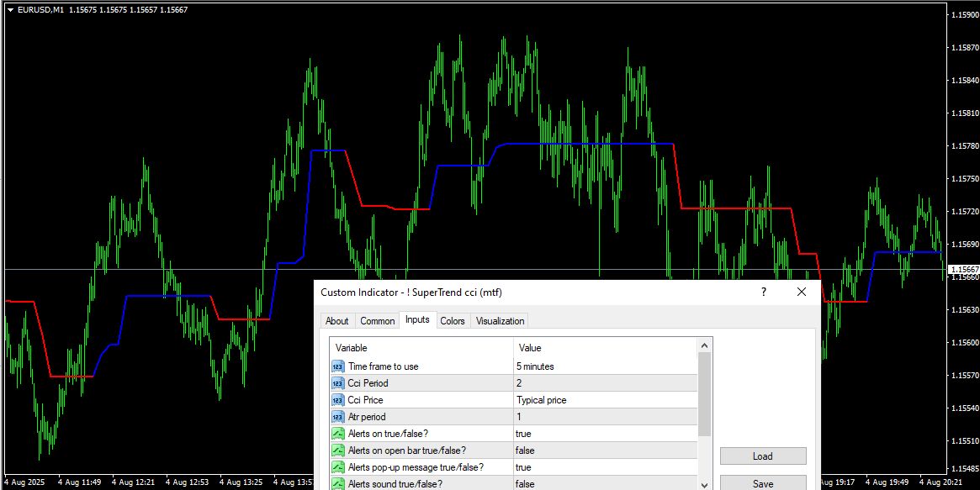Click the boolean icon beside Alerts sound true/false?
Image resolution: width=980 pixels, height=490 pixels.
point(338,484)
